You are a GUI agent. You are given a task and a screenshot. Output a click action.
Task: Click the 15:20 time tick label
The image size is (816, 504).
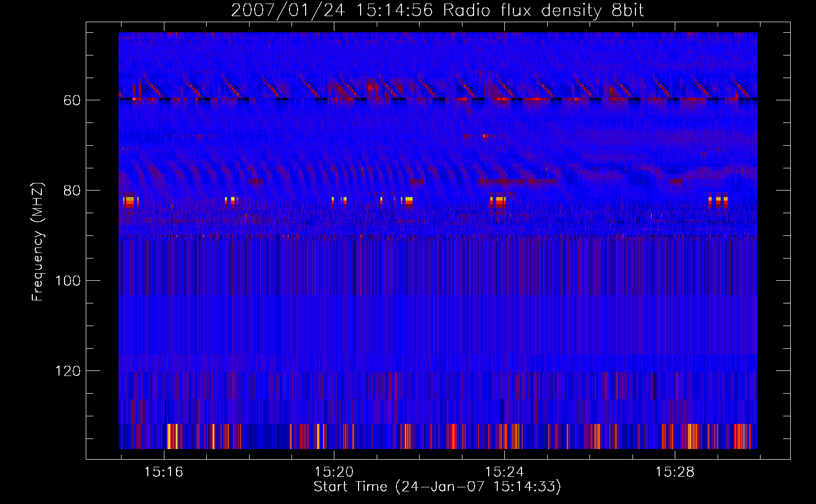pos(334,472)
